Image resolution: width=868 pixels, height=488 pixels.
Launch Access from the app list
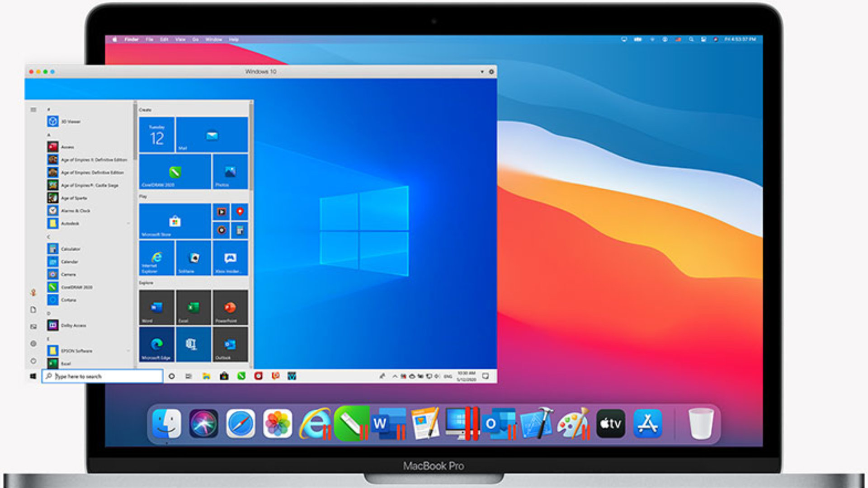tap(88, 147)
